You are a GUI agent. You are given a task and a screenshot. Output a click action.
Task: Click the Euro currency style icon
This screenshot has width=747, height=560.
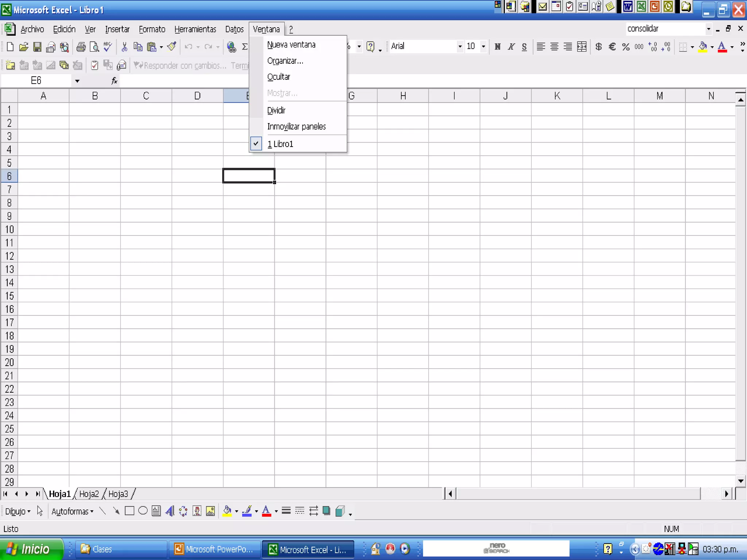click(612, 47)
